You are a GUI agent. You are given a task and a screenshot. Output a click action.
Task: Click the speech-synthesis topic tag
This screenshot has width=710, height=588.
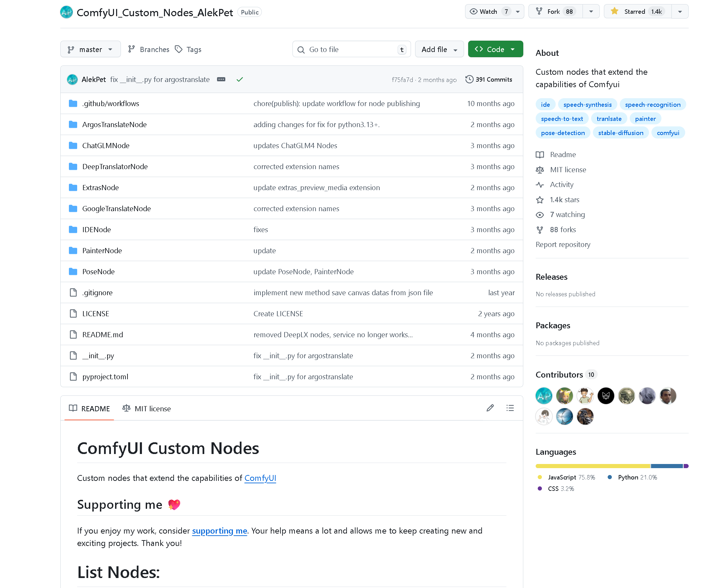tap(587, 105)
